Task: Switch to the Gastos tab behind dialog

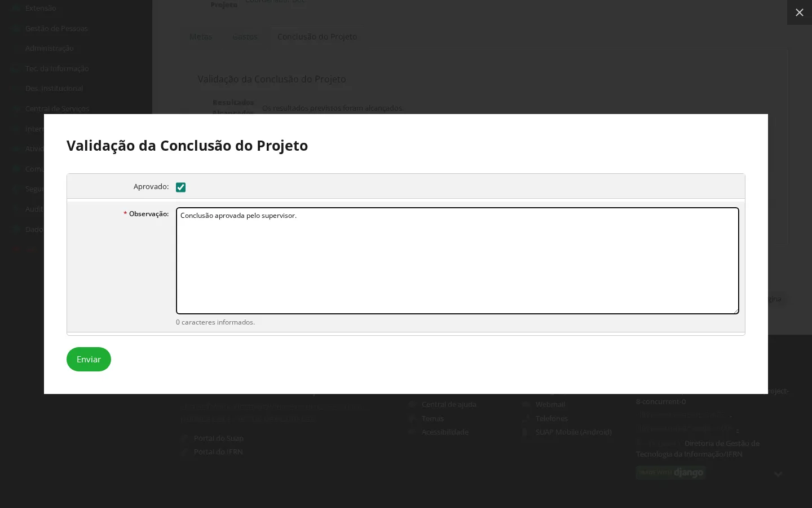Action: pos(245,37)
